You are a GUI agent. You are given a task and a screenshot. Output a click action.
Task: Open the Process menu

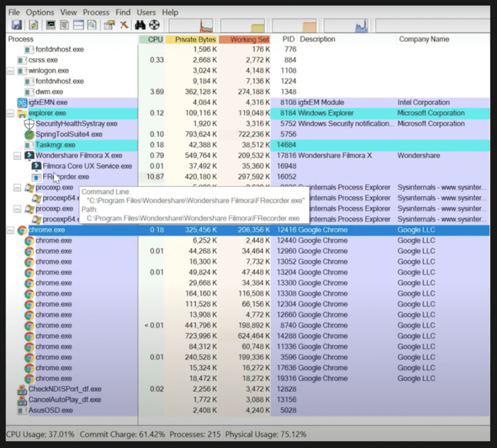[96, 12]
